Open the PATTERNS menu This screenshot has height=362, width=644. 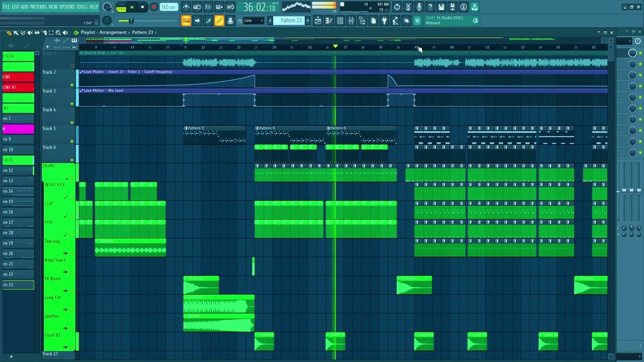click(38, 7)
